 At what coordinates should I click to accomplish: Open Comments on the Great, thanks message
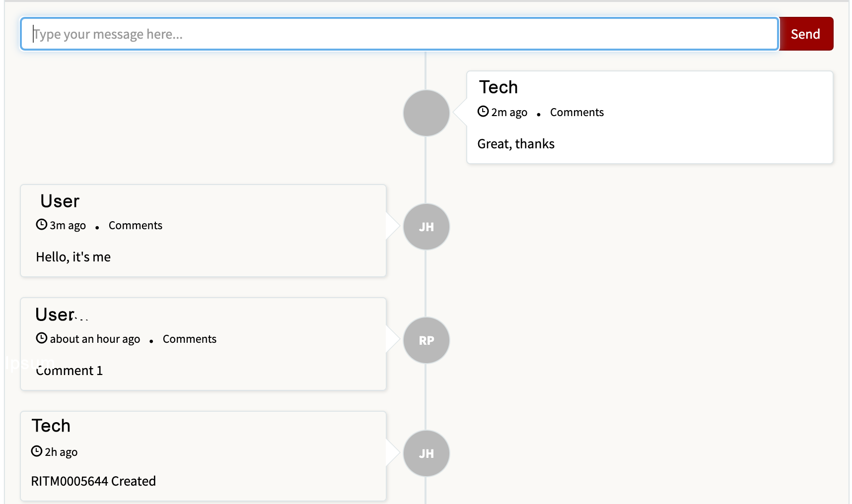pos(576,112)
